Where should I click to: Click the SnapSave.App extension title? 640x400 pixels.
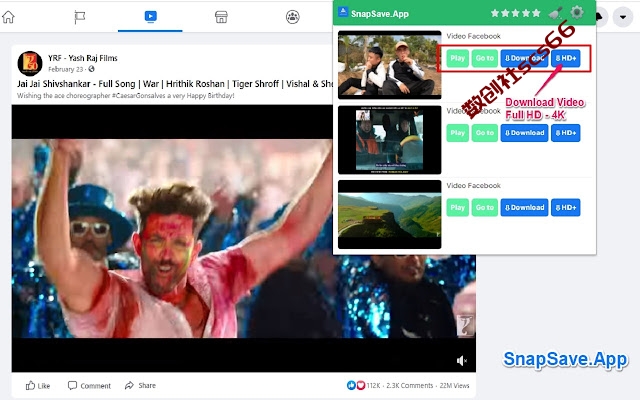[380, 14]
